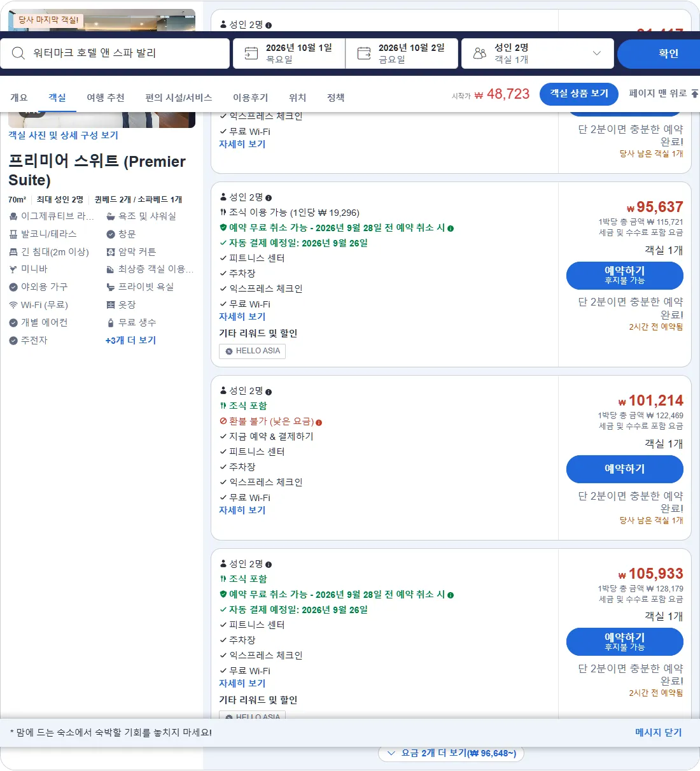Image resolution: width=700 pixels, height=771 pixels.
Task: Click info icon after 환불 불가 (낮은 요금)
Action: coord(319,422)
